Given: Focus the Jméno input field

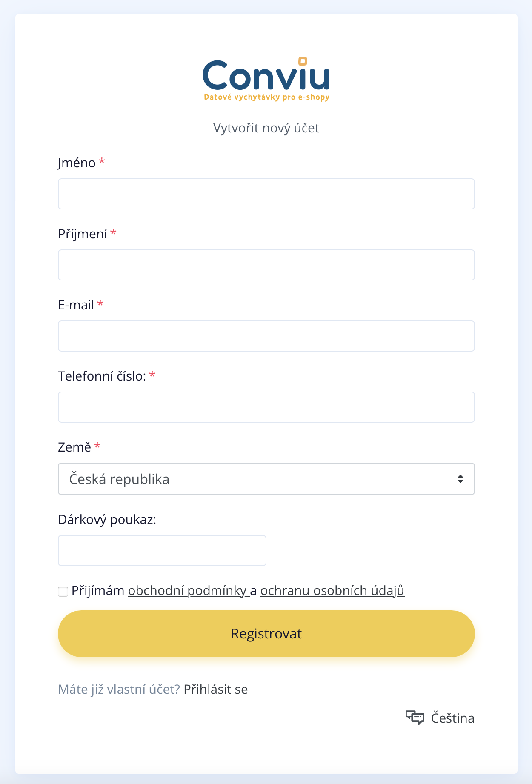Looking at the screenshot, I should pos(266,194).
